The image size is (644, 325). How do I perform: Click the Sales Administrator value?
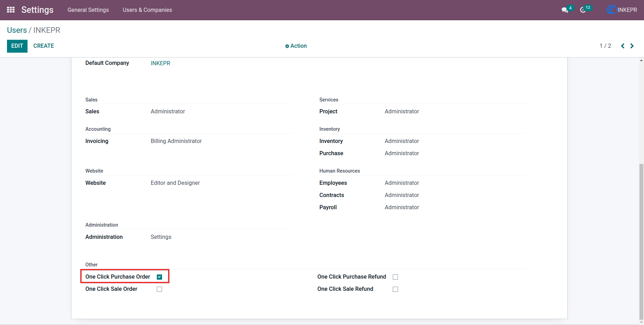168,111
